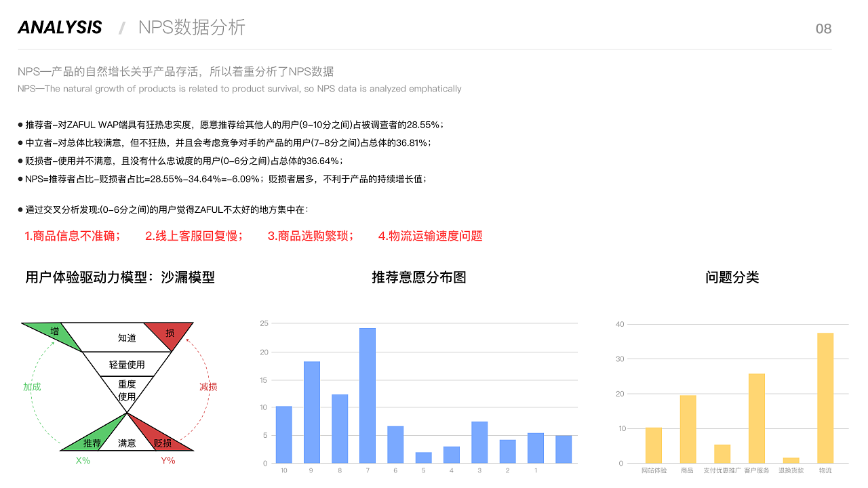Select the NPS数据分析 title text
Screen dimensions: 868x488
click(x=192, y=27)
